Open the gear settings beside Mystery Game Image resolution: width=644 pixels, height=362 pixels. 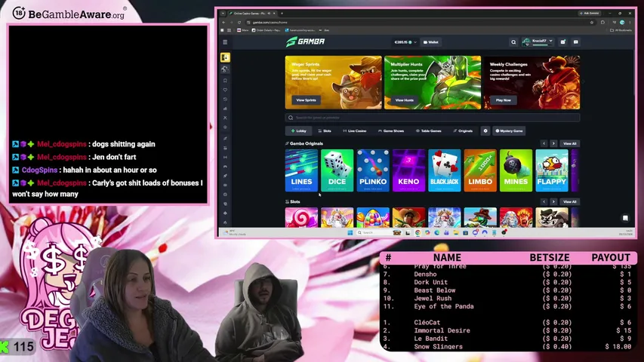485,131
